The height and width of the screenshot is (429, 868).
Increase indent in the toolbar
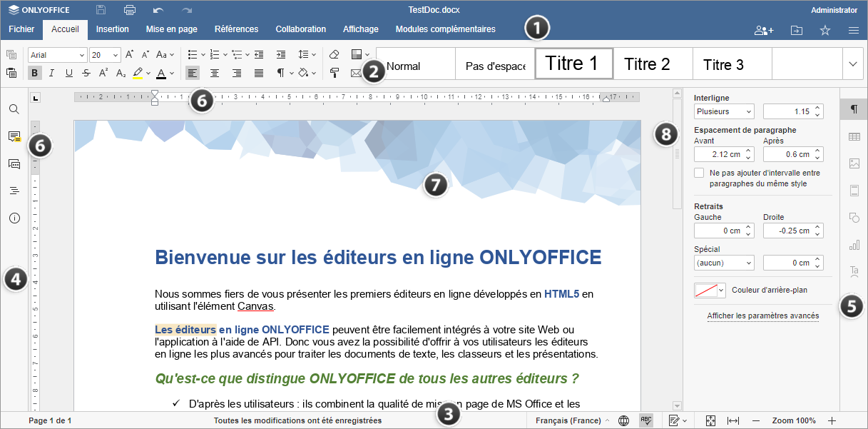tap(281, 54)
